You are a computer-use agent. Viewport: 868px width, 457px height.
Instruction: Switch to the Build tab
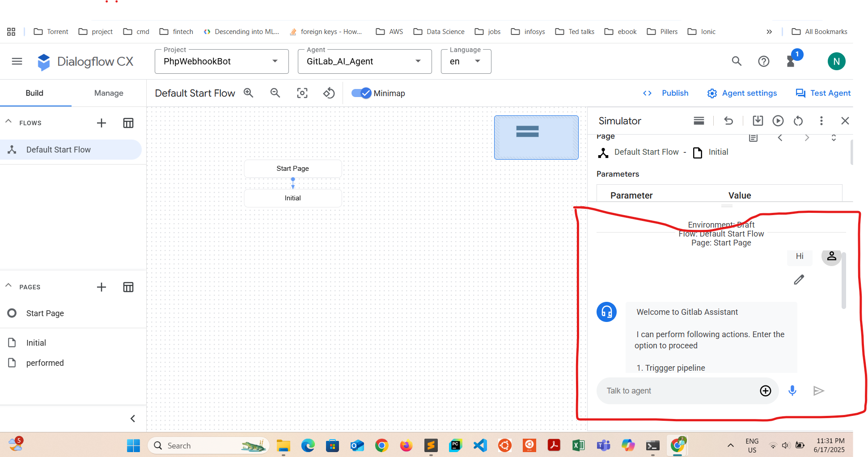coord(34,93)
